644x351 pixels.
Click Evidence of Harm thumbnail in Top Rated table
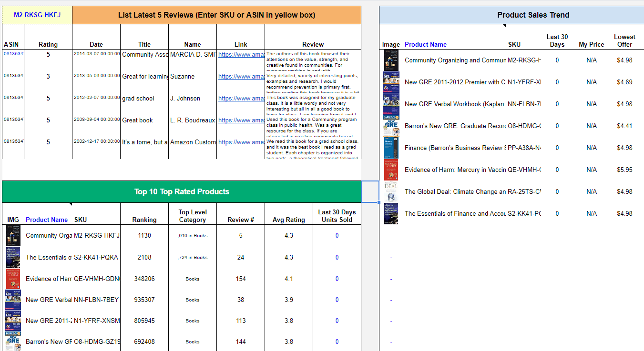(13, 279)
